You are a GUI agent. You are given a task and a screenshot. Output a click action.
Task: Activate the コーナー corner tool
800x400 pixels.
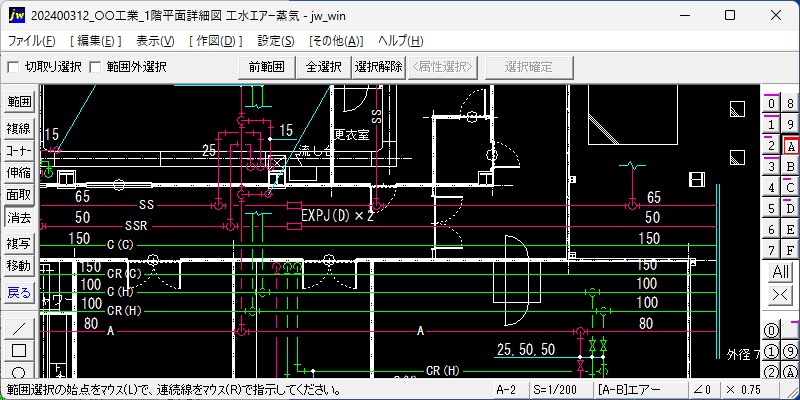(x=19, y=151)
